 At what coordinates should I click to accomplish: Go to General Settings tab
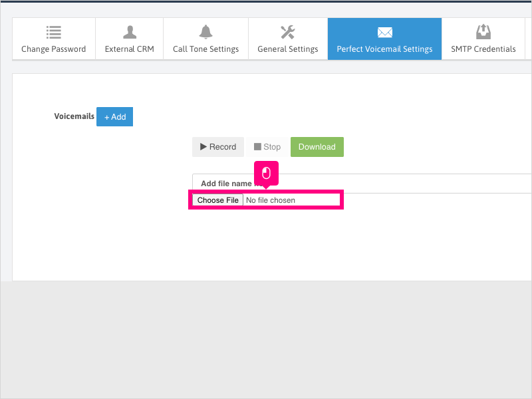tap(288, 39)
